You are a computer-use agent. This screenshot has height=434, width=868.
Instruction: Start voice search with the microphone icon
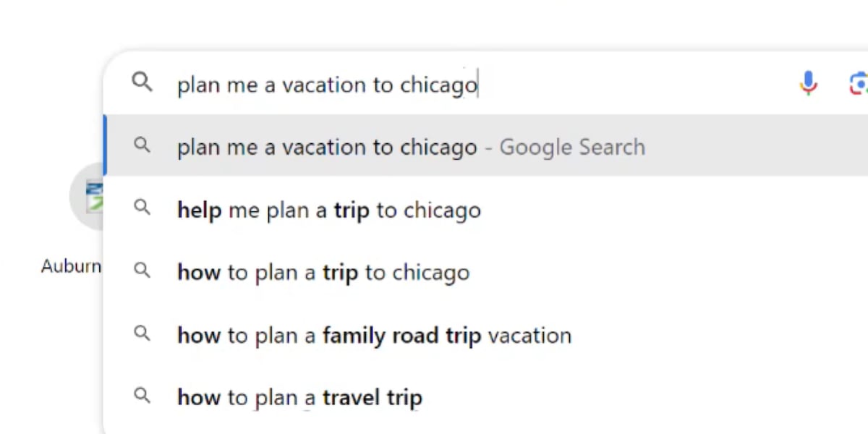point(808,84)
